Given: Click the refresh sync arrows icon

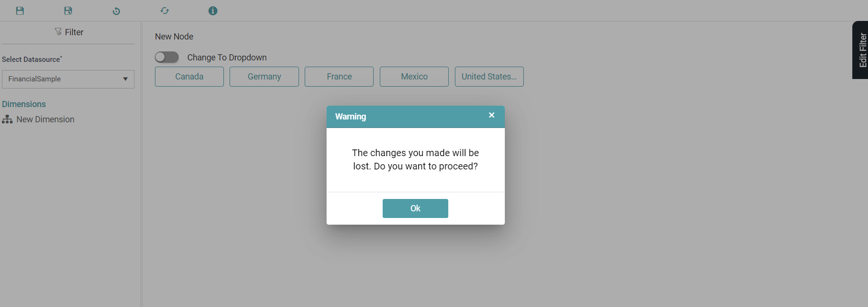Looking at the screenshot, I should click(x=164, y=11).
